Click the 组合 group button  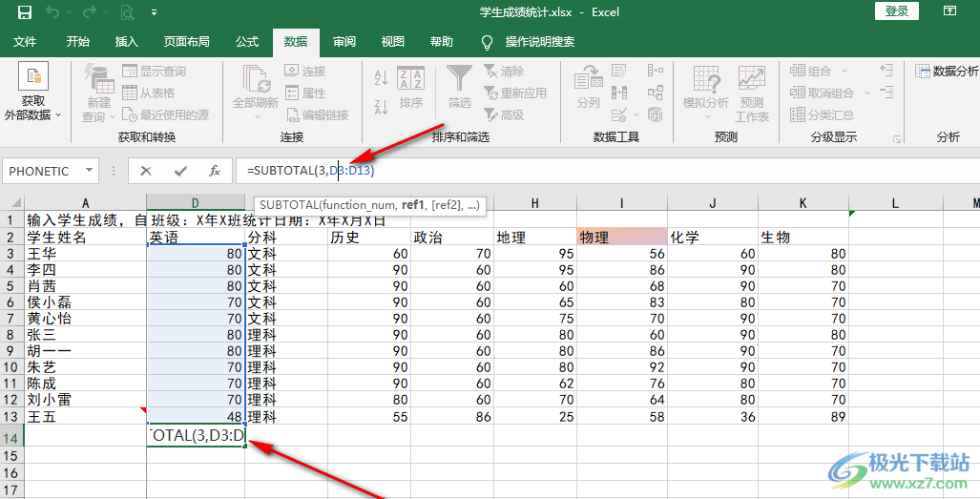pos(811,72)
